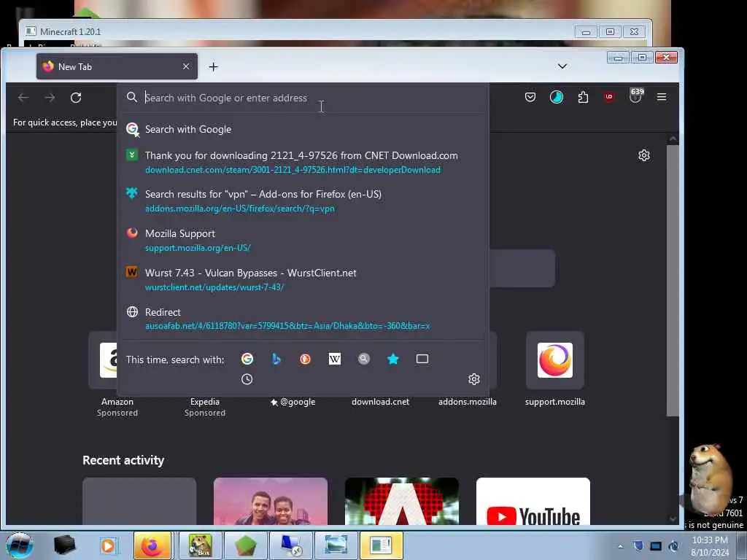This screenshot has width=747, height=560.
Task: Click the taskbar clock showing 10:33 PM
Action: [710, 545]
